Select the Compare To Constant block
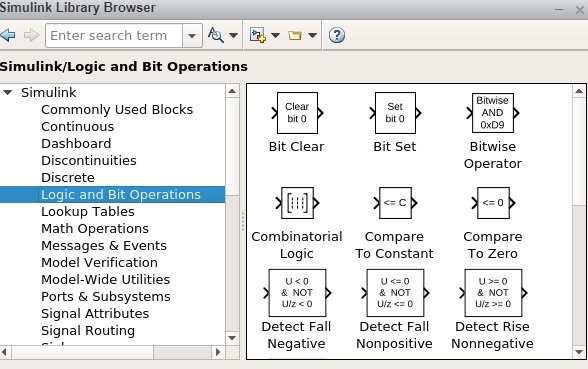588x369 pixels. pyautogui.click(x=395, y=203)
